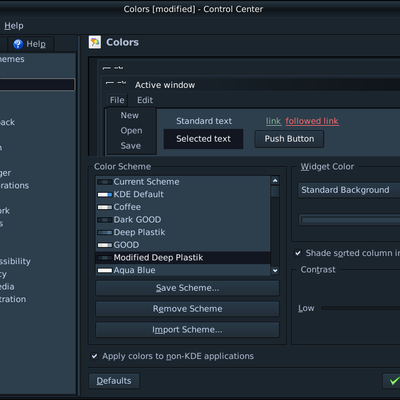Click the GOOD scheme preview swatch

(105, 245)
